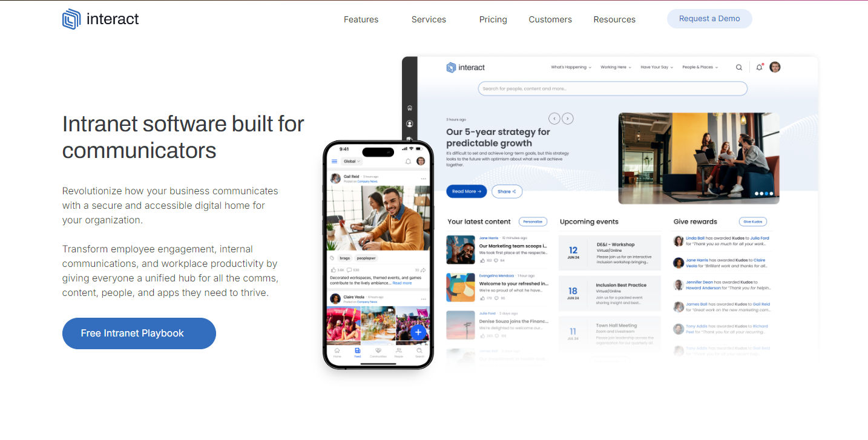Expand the Have Your Say menu

click(x=656, y=67)
